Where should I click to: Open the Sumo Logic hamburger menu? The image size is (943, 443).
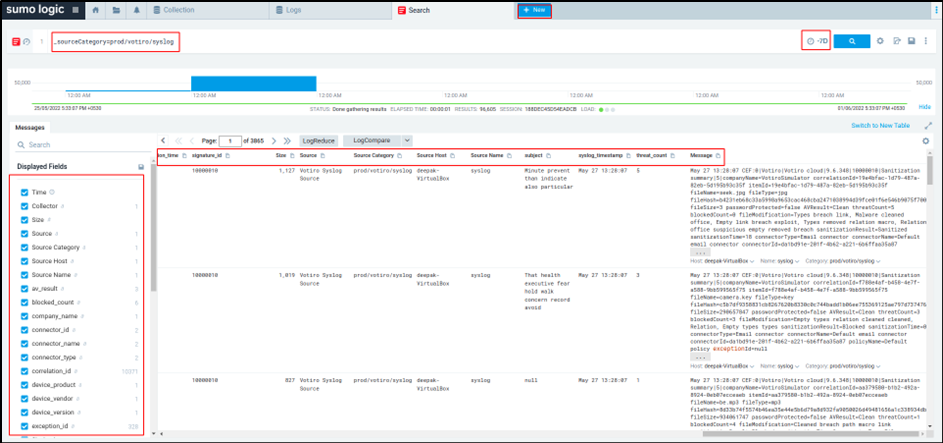75,10
